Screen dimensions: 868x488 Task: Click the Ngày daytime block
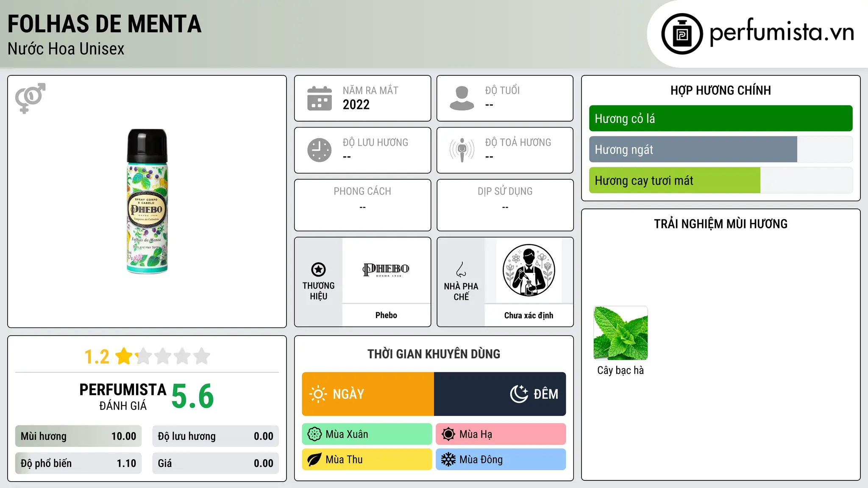[368, 394]
